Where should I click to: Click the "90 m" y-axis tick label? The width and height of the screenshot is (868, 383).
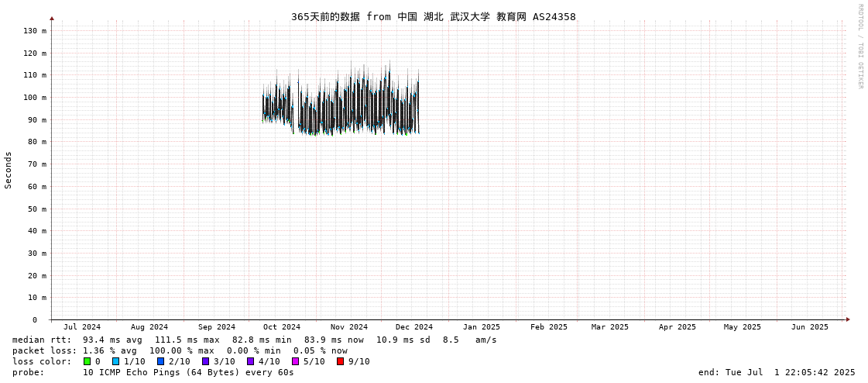pos(38,119)
